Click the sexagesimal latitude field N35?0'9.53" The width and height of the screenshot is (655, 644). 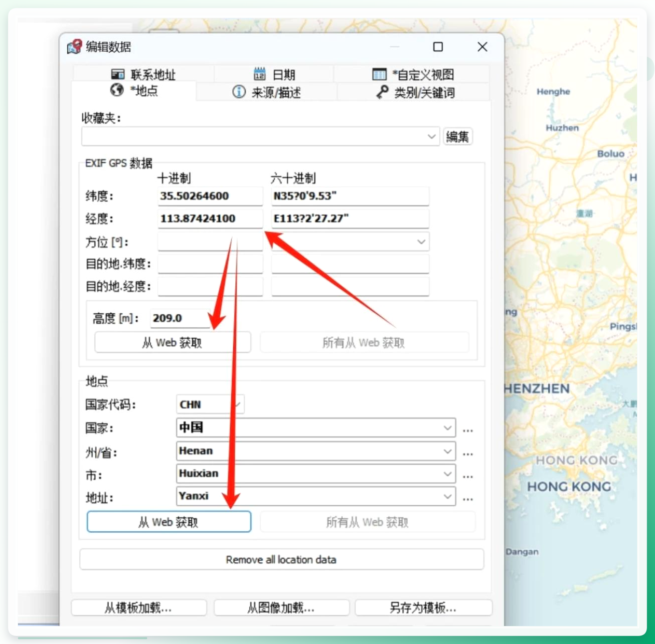[350, 196]
